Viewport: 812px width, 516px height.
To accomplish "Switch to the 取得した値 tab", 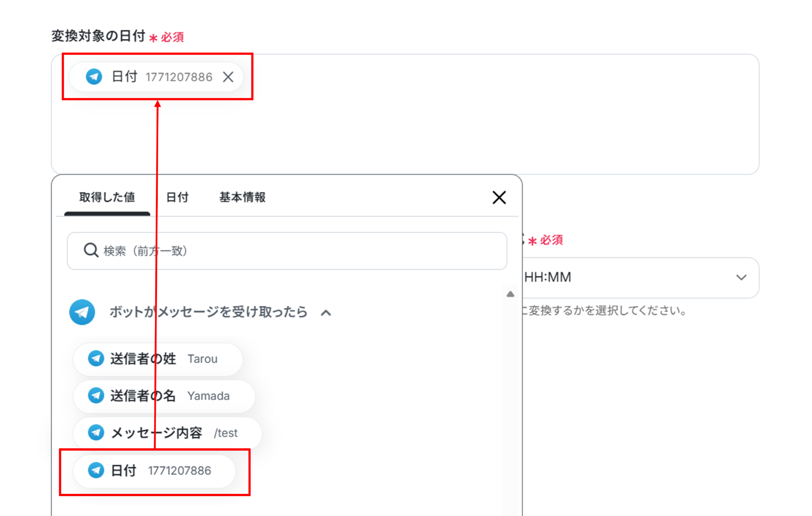I will point(107,197).
